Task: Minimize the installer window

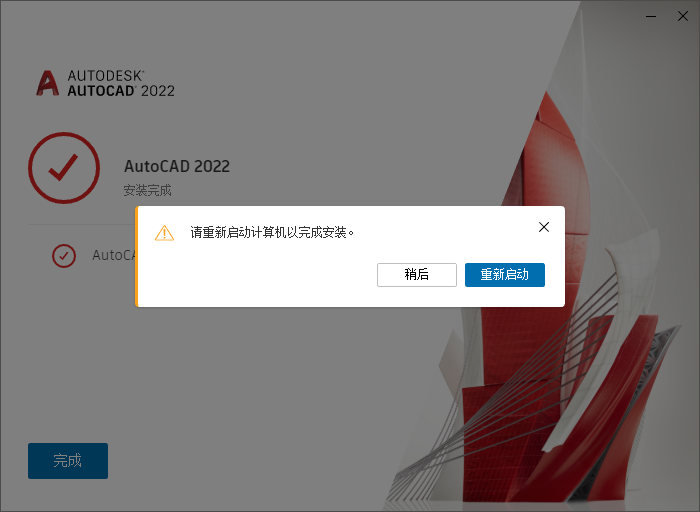Action: click(651, 17)
